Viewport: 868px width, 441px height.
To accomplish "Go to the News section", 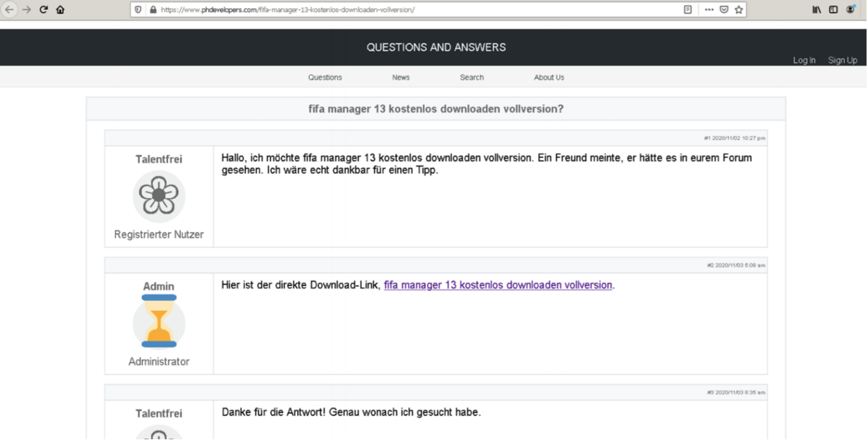I will [x=401, y=77].
